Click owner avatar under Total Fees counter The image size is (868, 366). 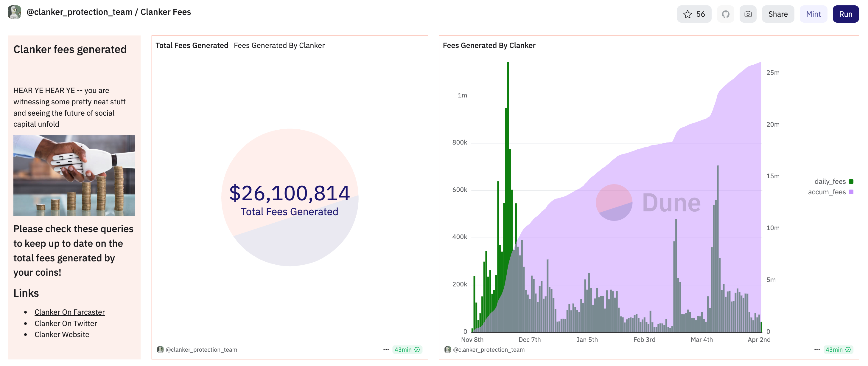tap(160, 350)
